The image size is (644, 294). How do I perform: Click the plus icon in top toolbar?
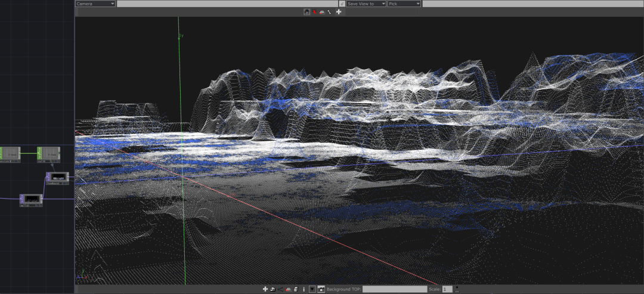point(339,13)
